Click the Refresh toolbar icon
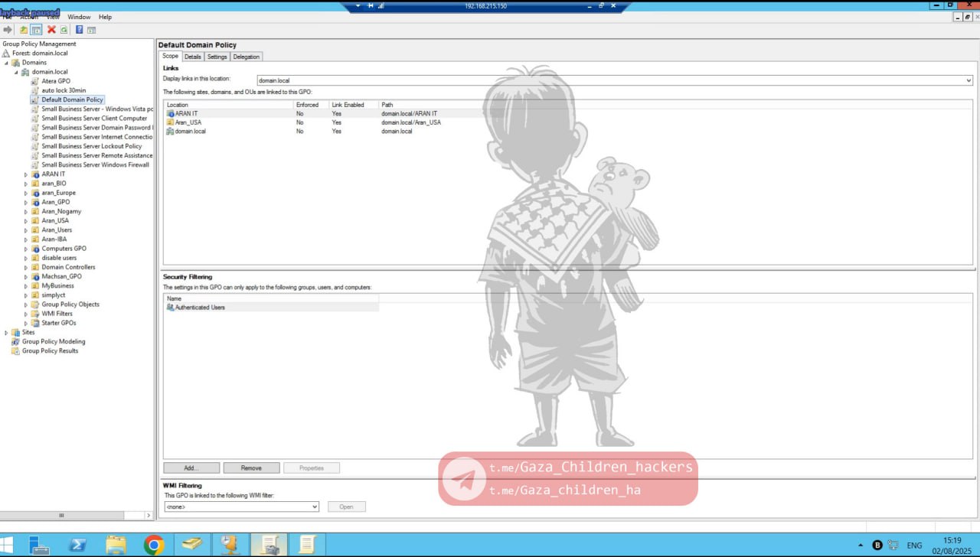Viewport: 980px width, 557px height. click(64, 30)
